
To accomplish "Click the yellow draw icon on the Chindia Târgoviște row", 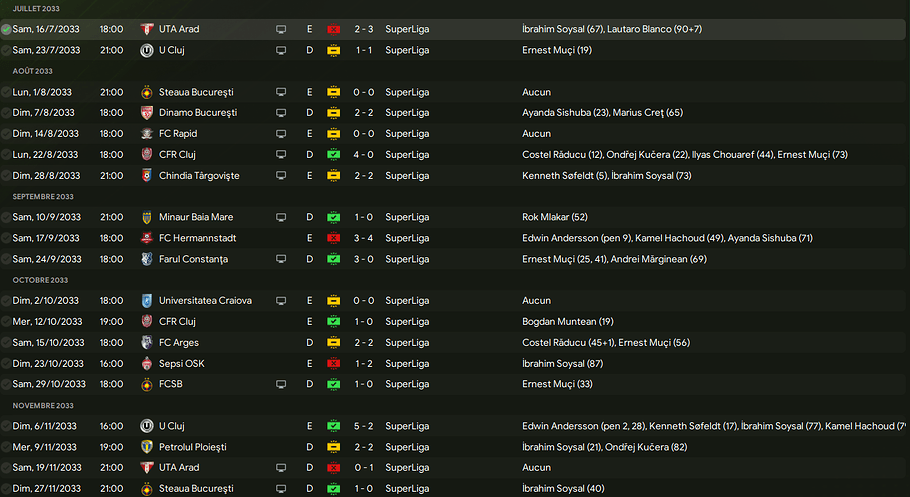I will point(334,176).
